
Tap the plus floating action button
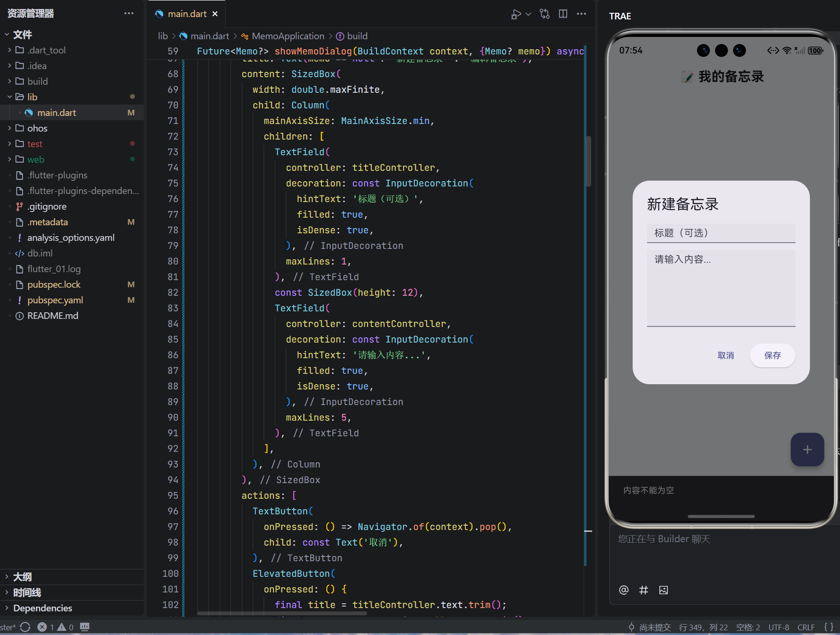point(807,450)
